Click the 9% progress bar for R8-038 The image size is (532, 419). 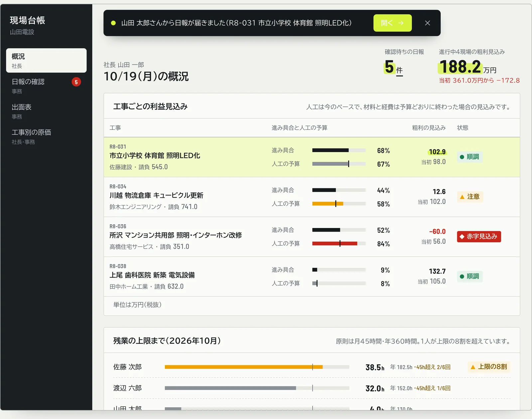(339, 270)
